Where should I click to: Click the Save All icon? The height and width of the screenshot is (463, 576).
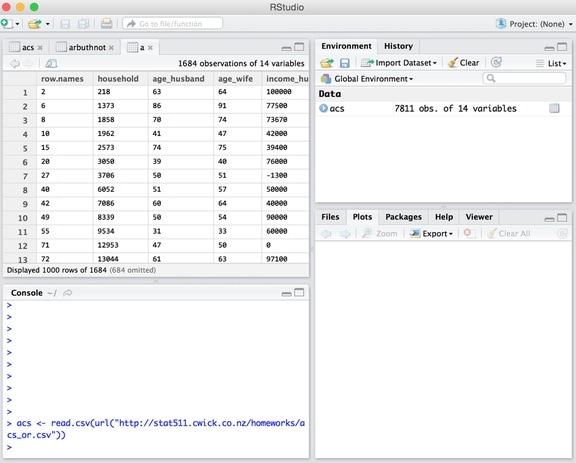click(84, 24)
